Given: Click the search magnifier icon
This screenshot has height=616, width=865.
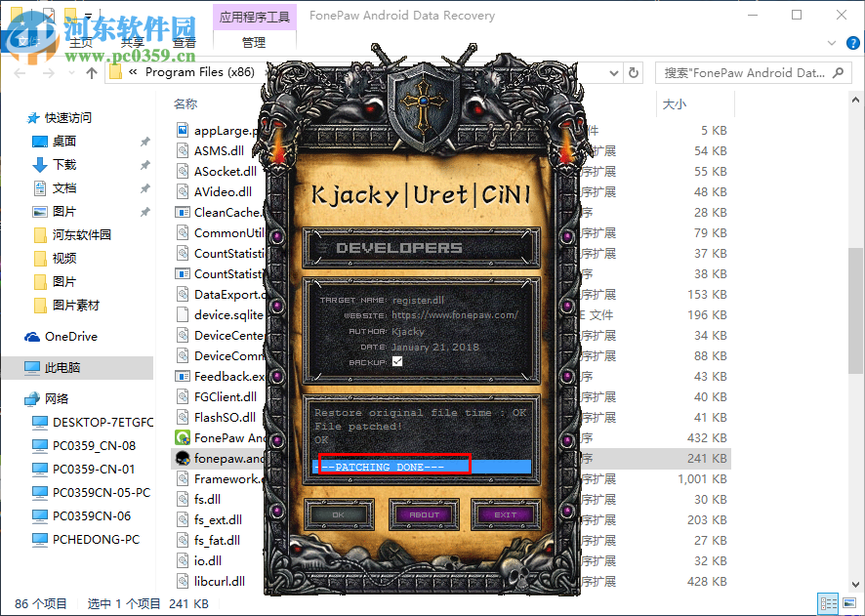Looking at the screenshot, I should (x=838, y=73).
